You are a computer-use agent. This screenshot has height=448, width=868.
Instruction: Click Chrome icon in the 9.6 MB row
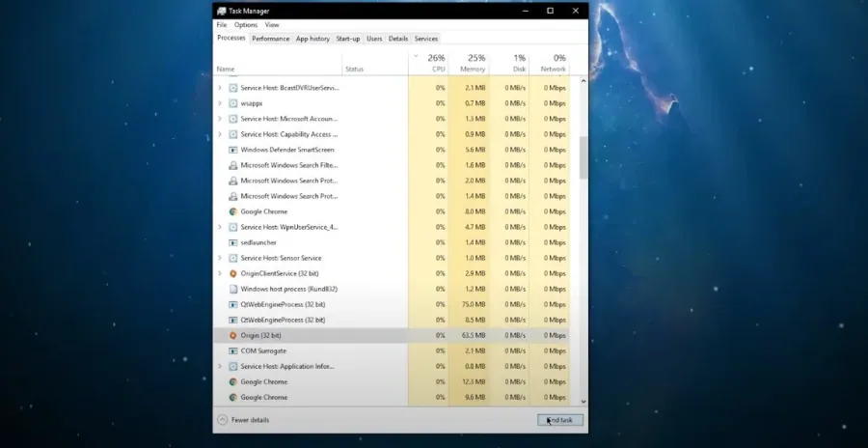pos(233,398)
